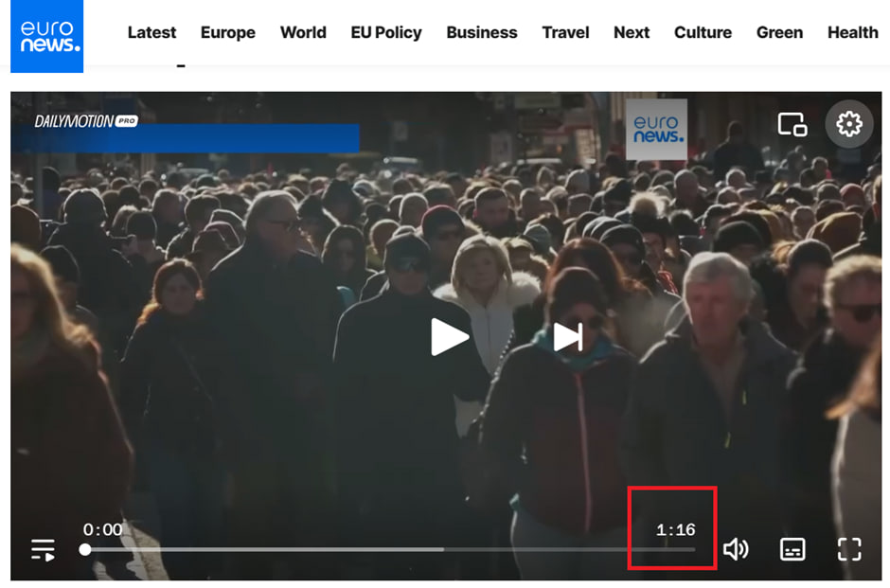Open video settings gear icon
Viewport: 890px width, 588px height.
click(x=848, y=124)
